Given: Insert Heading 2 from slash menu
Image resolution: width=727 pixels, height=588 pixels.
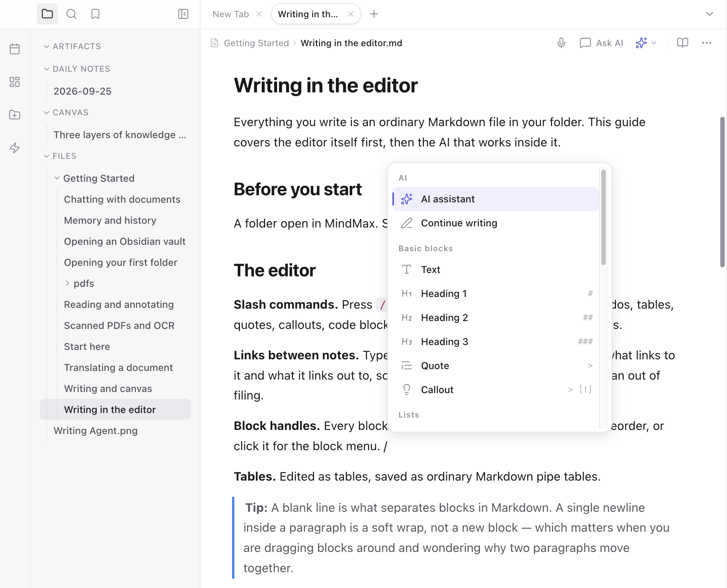Looking at the screenshot, I should pyautogui.click(x=496, y=318).
